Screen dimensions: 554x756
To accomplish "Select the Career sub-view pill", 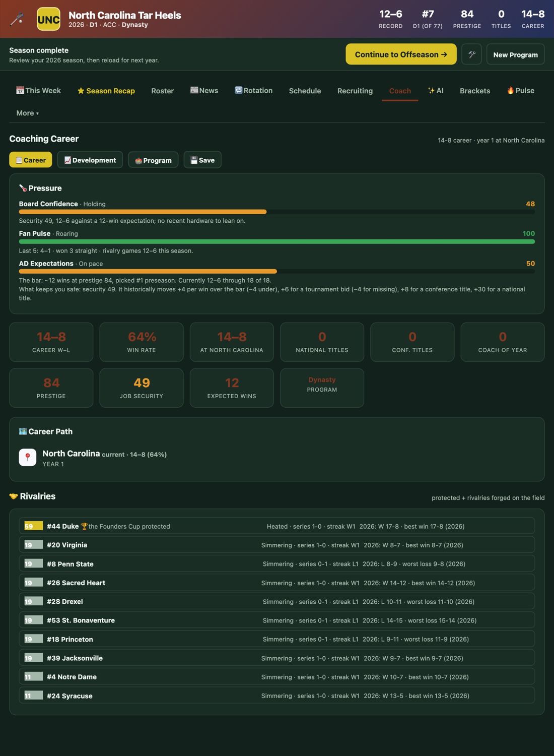I will 31,160.
